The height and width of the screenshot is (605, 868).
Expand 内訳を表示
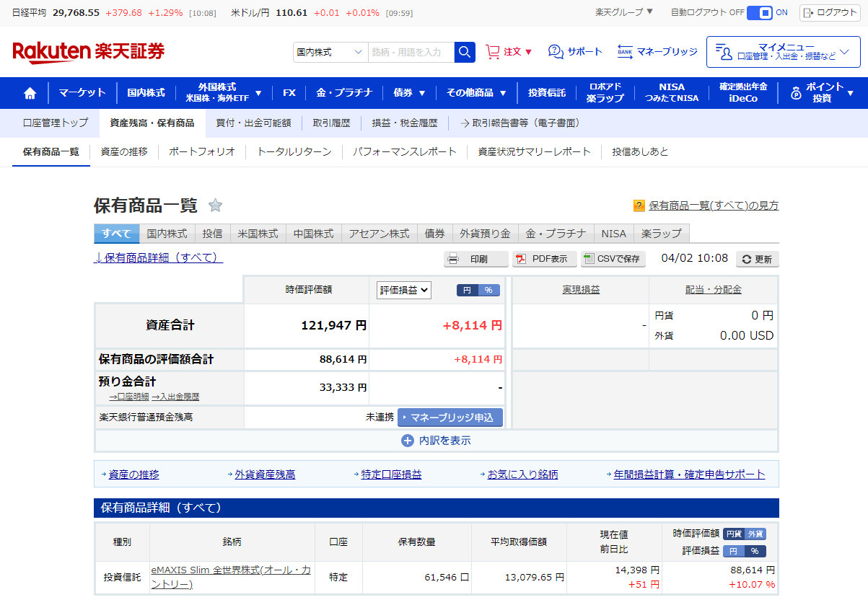tap(437, 441)
